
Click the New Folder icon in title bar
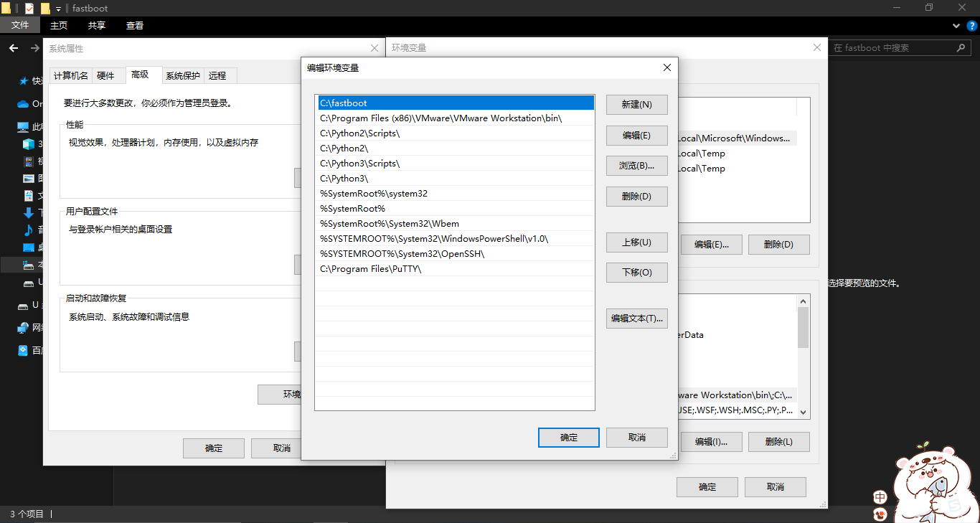(x=45, y=8)
